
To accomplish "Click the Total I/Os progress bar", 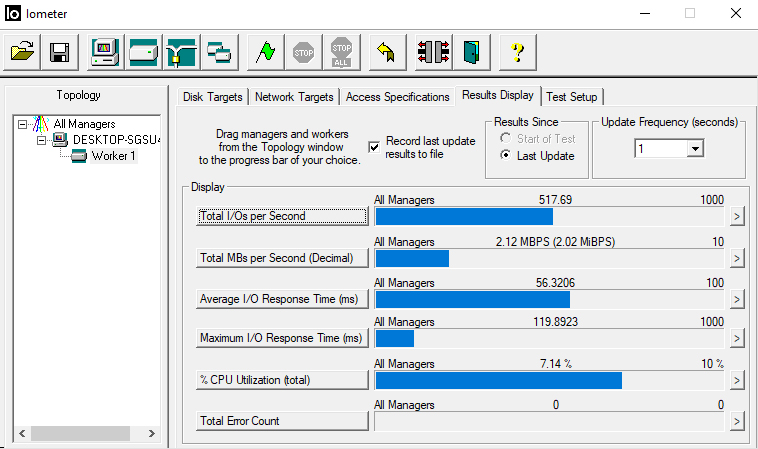I will pos(549,217).
